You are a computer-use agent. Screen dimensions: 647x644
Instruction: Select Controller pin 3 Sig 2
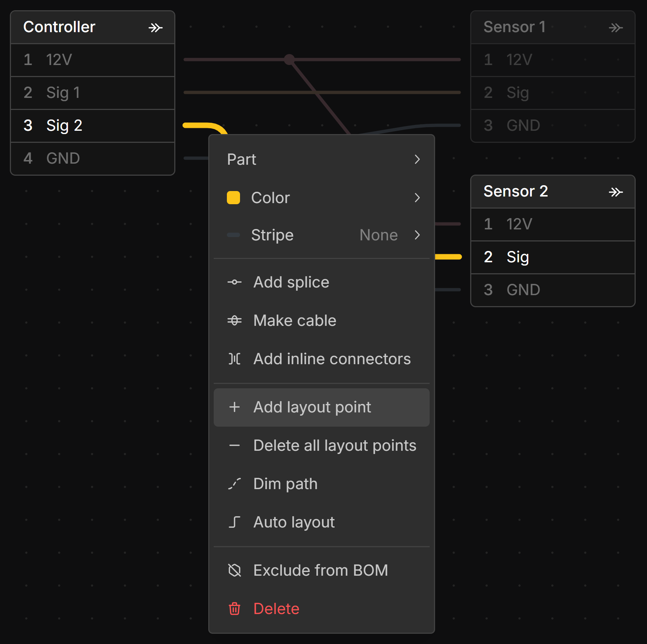pyautogui.click(x=92, y=126)
